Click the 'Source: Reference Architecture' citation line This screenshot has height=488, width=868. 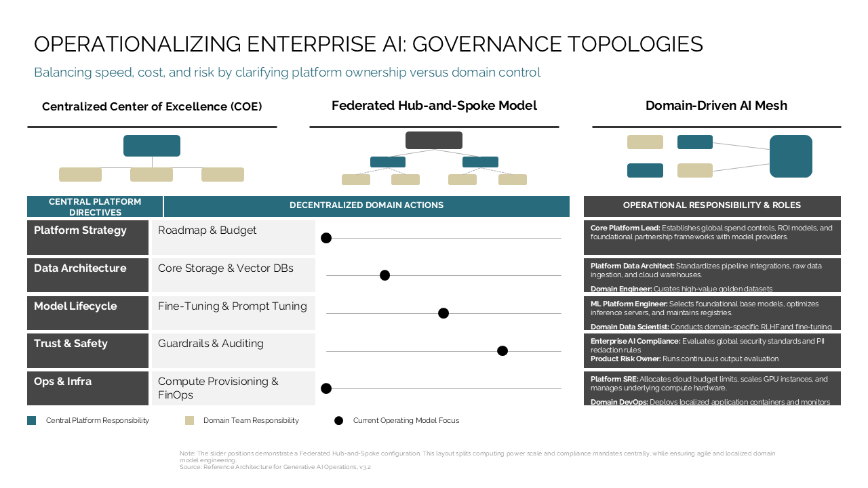coord(275,467)
